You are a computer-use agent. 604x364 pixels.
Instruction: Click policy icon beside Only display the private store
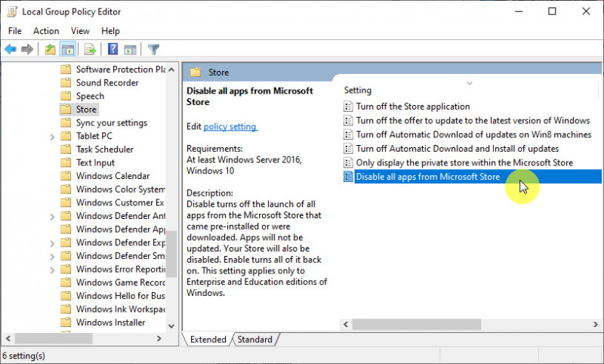tap(348, 162)
